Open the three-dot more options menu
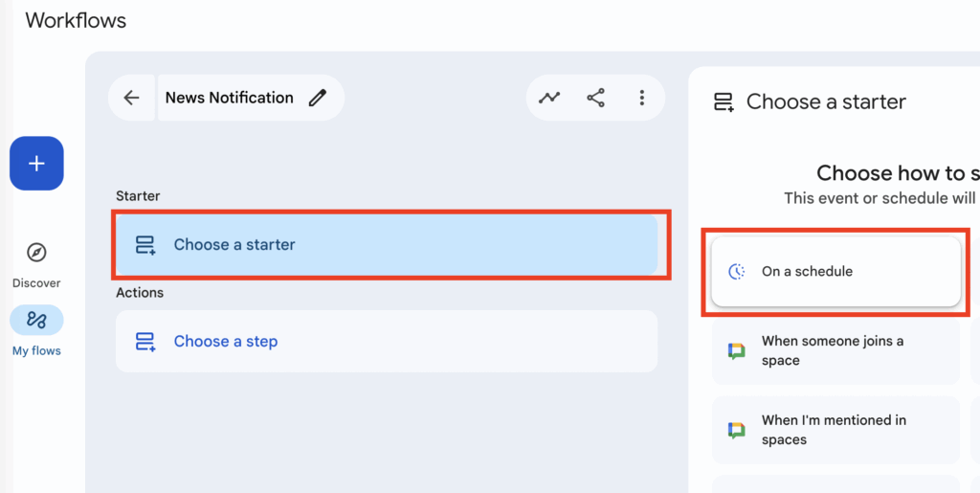980x493 pixels. click(x=641, y=98)
